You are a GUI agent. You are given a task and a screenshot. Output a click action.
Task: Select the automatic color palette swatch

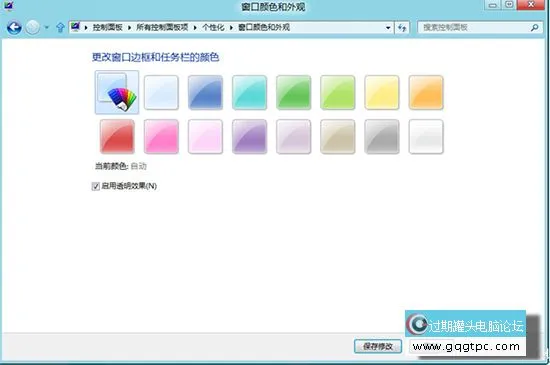click(x=117, y=92)
